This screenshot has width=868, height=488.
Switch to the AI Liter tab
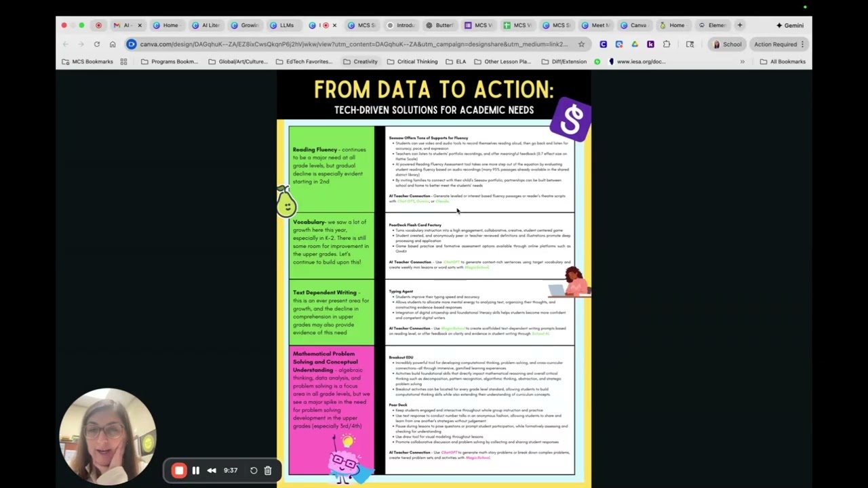tap(206, 25)
